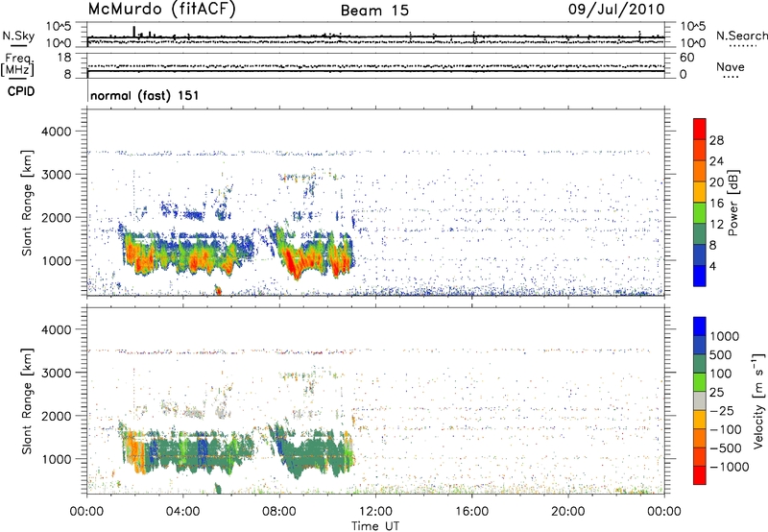Click the red echo spot at 05:30 near bottom of power panel
The width and height of the screenshot is (768, 532).
coord(218,290)
